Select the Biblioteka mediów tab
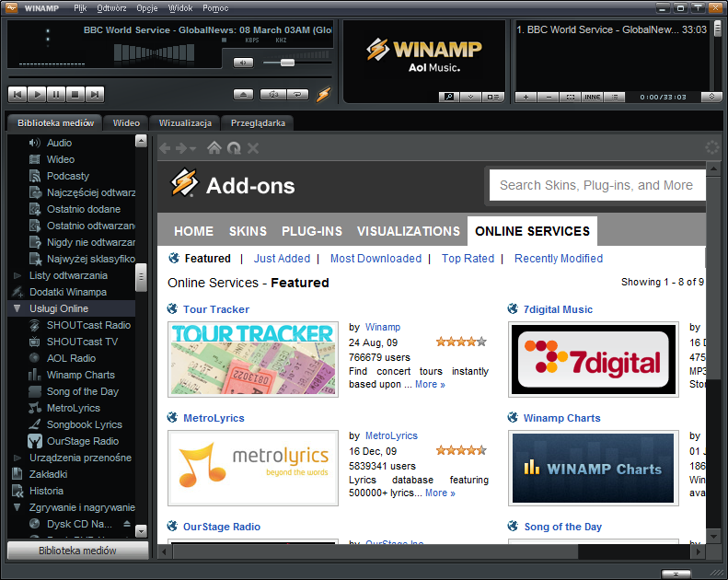This screenshot has width=728, height=580. (x=55, y=123)
